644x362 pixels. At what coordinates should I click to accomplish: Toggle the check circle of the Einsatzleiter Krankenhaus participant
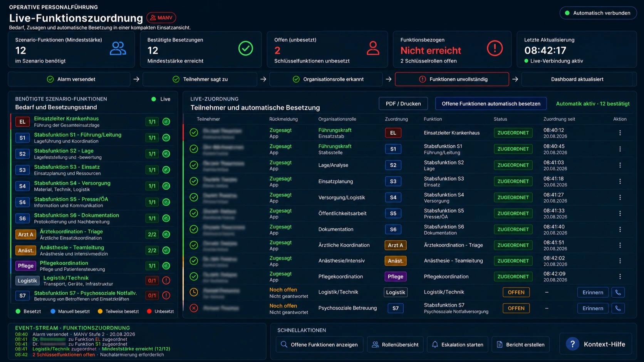[x=194, y=132]
